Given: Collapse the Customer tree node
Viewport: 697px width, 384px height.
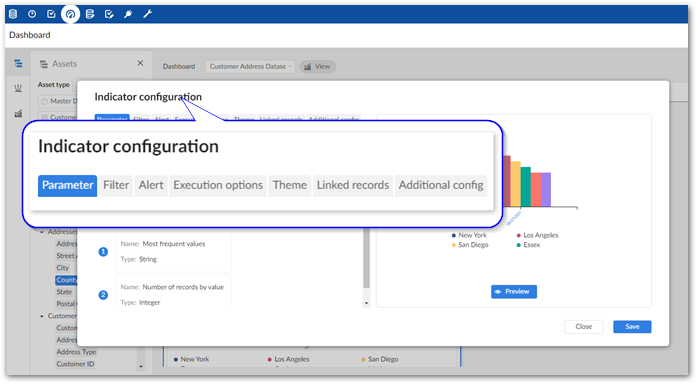Looking at the screenshot, I should click(42, 316).
